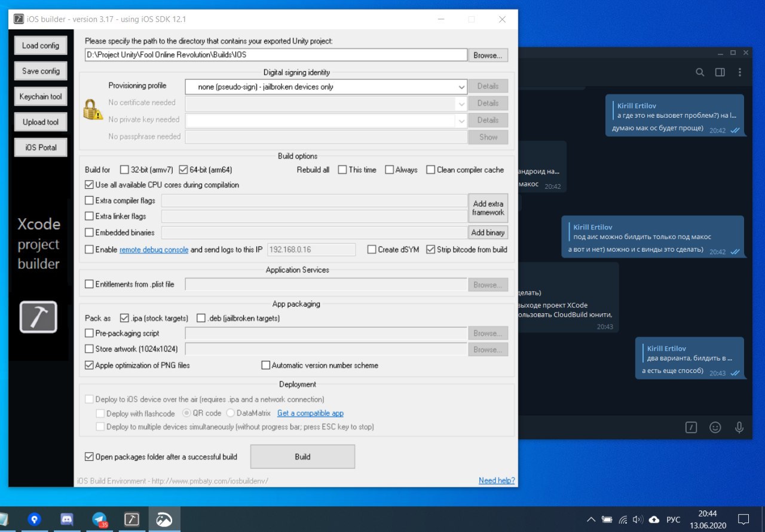Screen dimensions: 765x532
Task: Toggle Open packages folder after build
Action: pos(89,457)
